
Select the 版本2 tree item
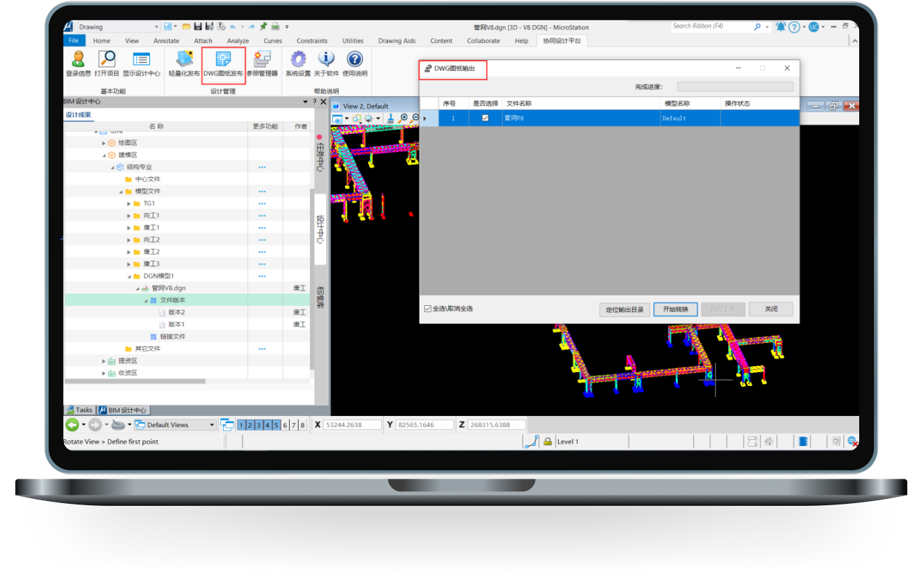tap(176, 312)
